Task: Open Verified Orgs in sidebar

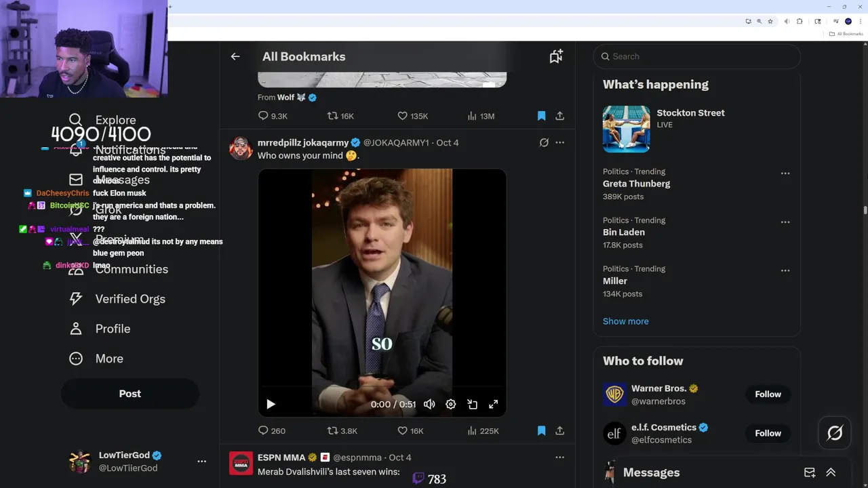Action: pyautogui.click(x=118, y=299)
